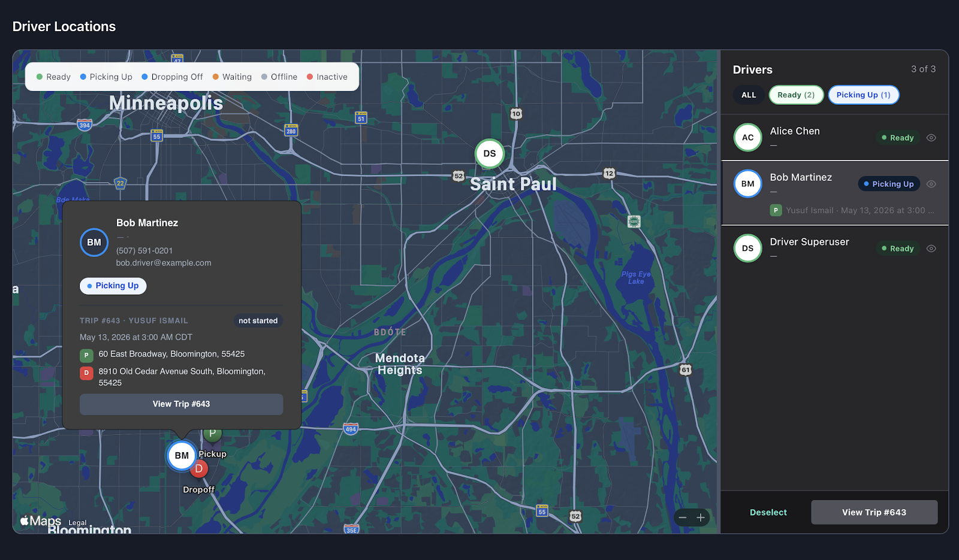Click the DS driver marker on the map
The image size is (959, 560).
coord(490,153)
